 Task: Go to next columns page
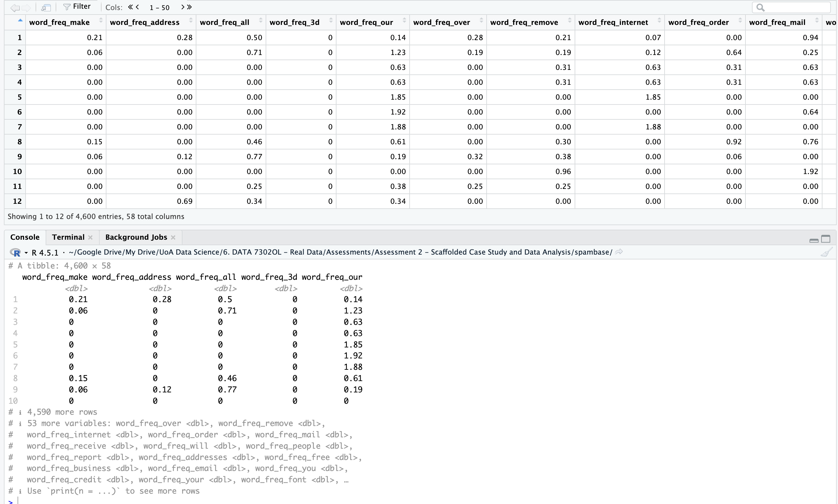(183, 7)
